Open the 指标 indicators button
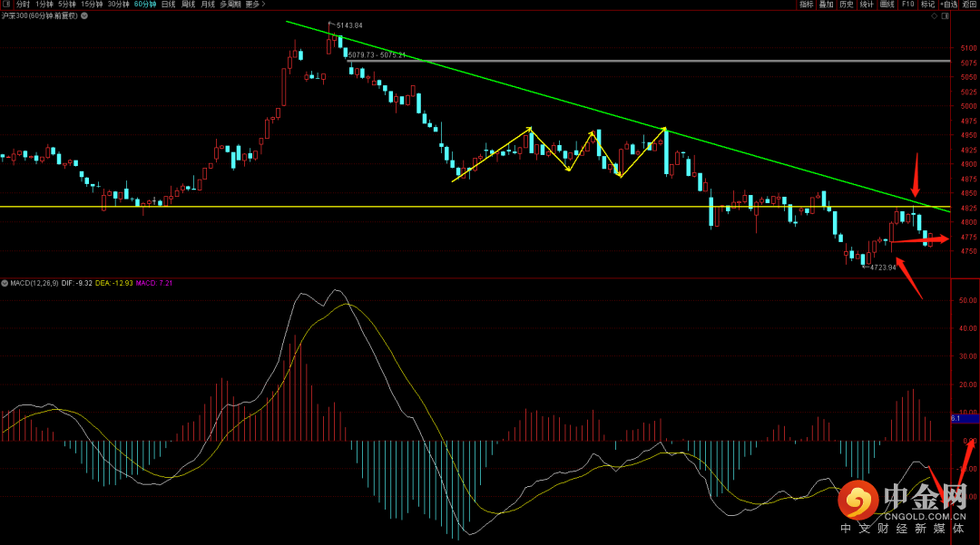 click(807, 5)
